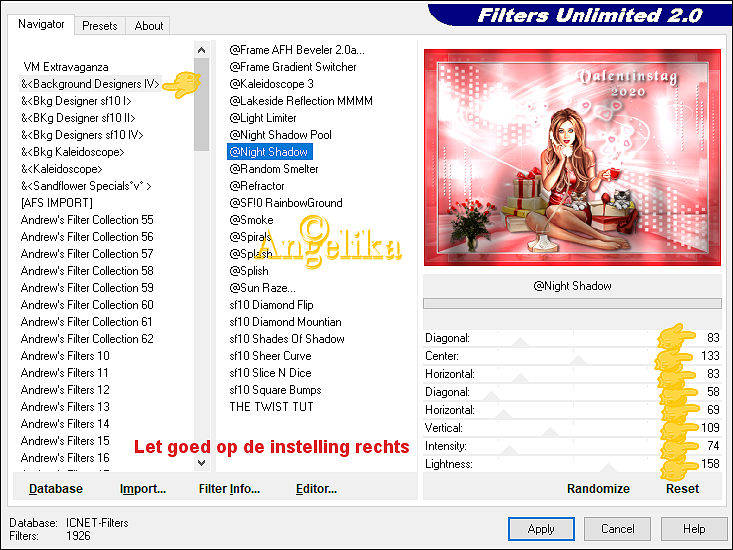
Task: Select the highlighted @Night Shadow filter
Action: [x=270, y=152]
